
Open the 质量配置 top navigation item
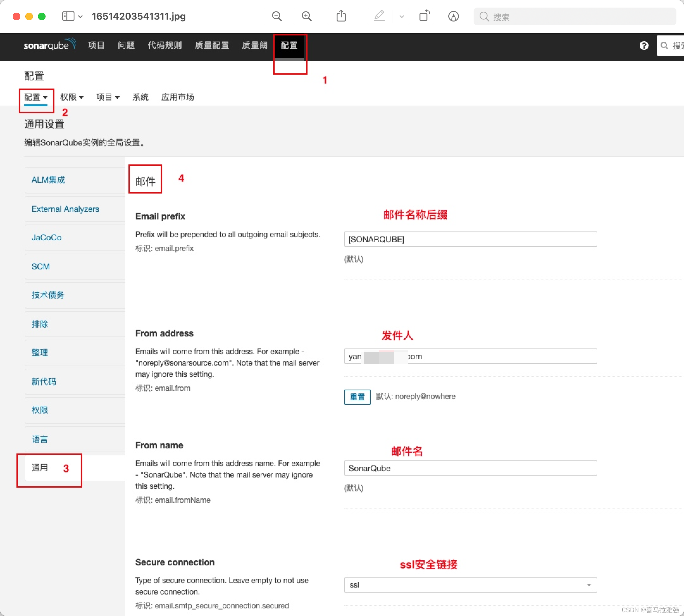[212, 45]
